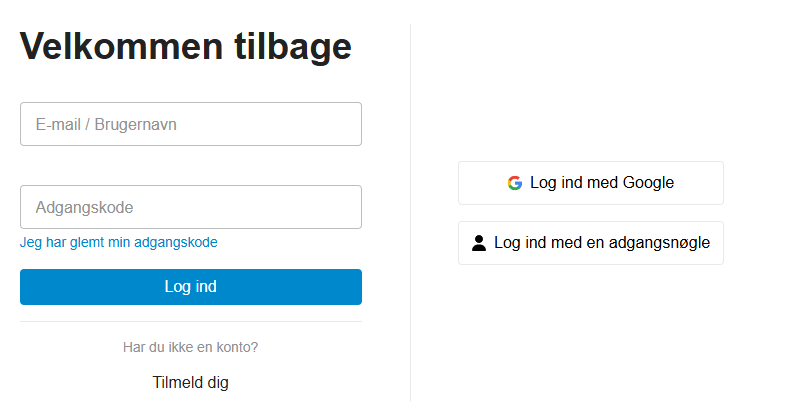786x416 pixels.
Task: Follow the Tilmeld dig link
Action: [190, 382]
